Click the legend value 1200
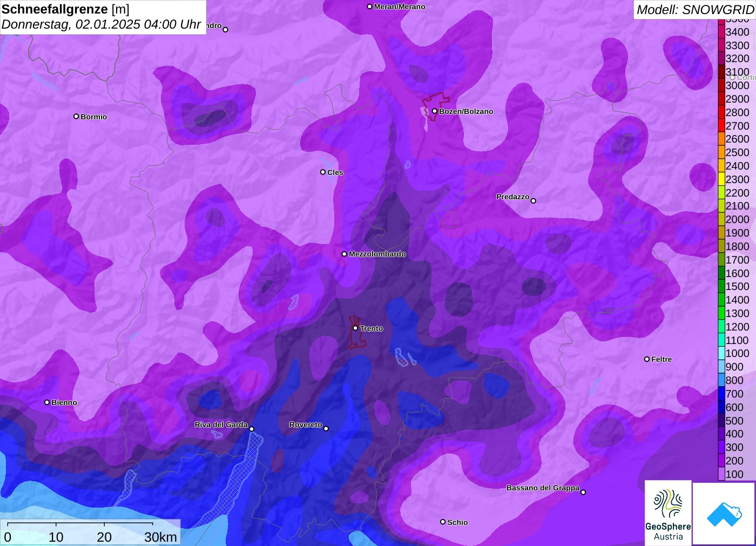The width and height of the screenshot is (756, 546). pyautogui.click(x=738, y=327)
